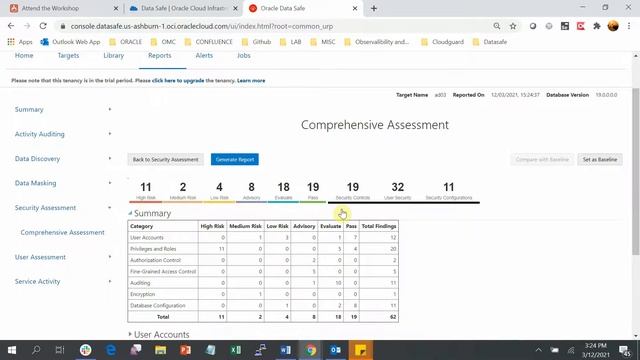Open the Github bookmark folder
The image size is (640, 360).
(256, 42)
